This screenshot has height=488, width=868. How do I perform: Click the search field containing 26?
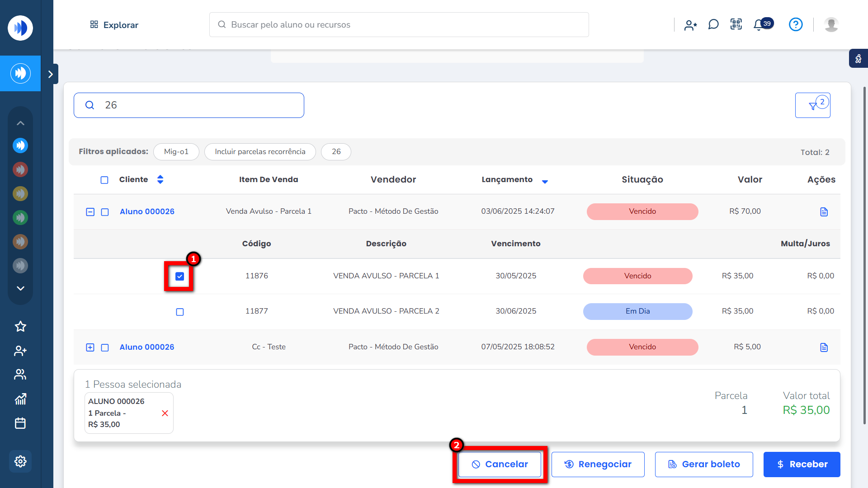pos(189,105)
